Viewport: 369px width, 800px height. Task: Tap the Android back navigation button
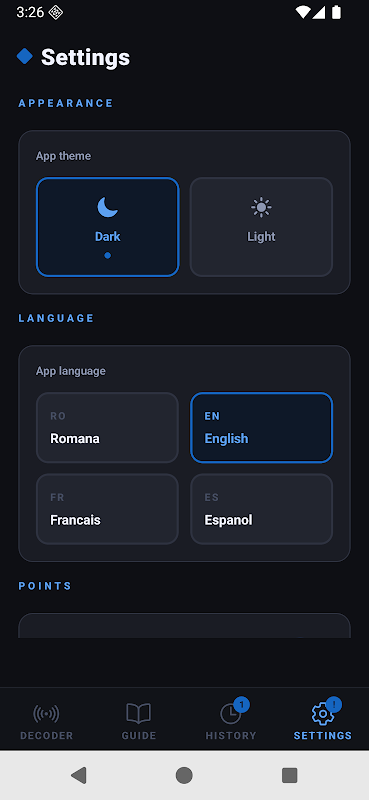79,776
